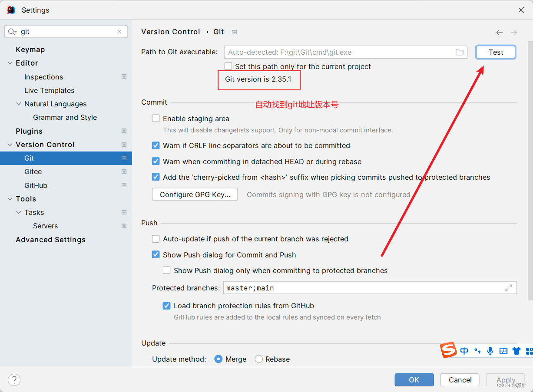This screenshot has width=533, height=392.
Task: Toggle Load branch protection rules from GitHub
Action: [167, 306]
